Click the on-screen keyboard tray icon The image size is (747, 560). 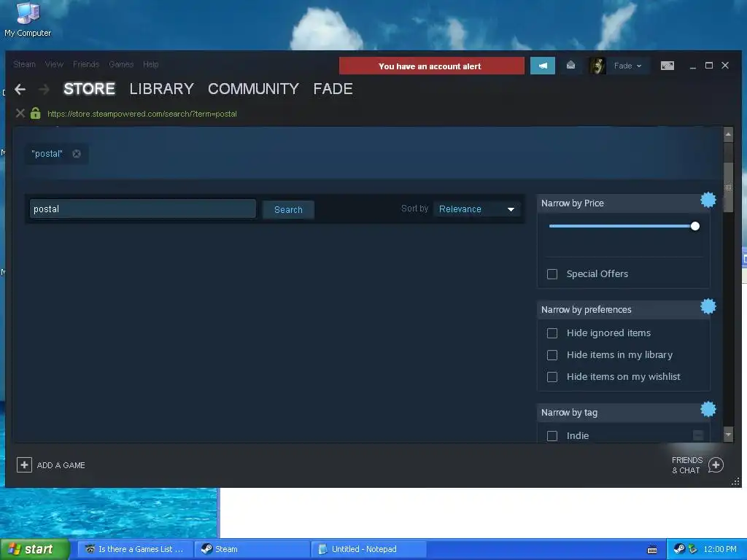[x=652, y=550]
